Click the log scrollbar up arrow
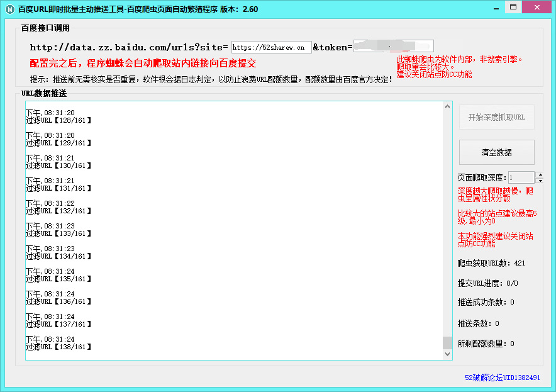 [447, 106]
